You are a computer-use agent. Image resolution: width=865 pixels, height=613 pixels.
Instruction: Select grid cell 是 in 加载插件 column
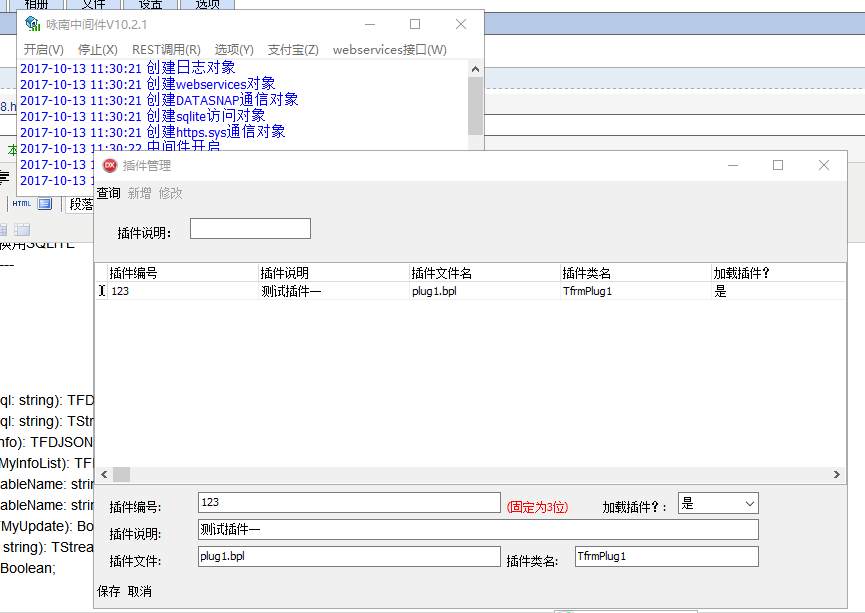click(778, 291)
